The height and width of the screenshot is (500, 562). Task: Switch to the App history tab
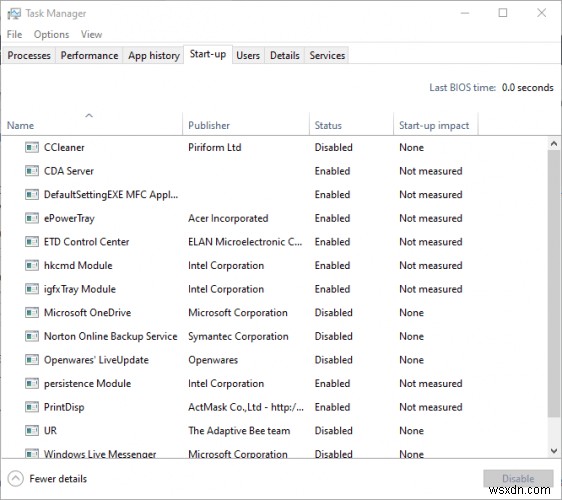click(x=154, y=56)
